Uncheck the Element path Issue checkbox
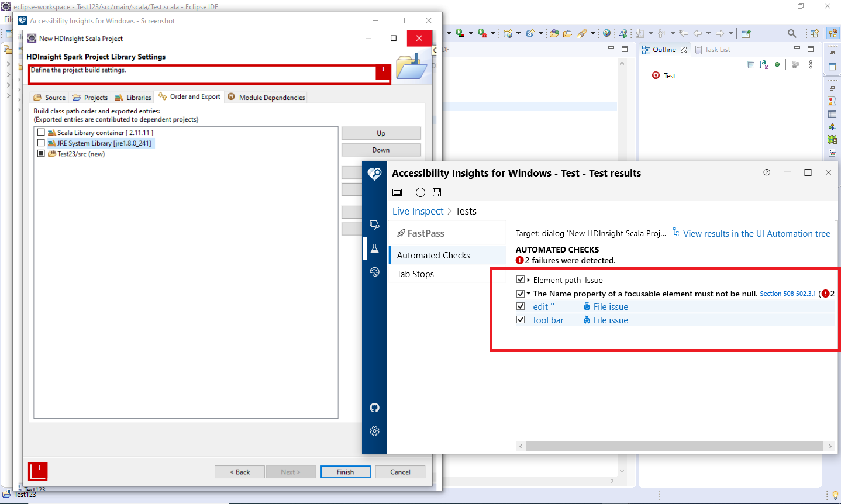The height and width of the screenshot is (504, 841). point(521,279)
